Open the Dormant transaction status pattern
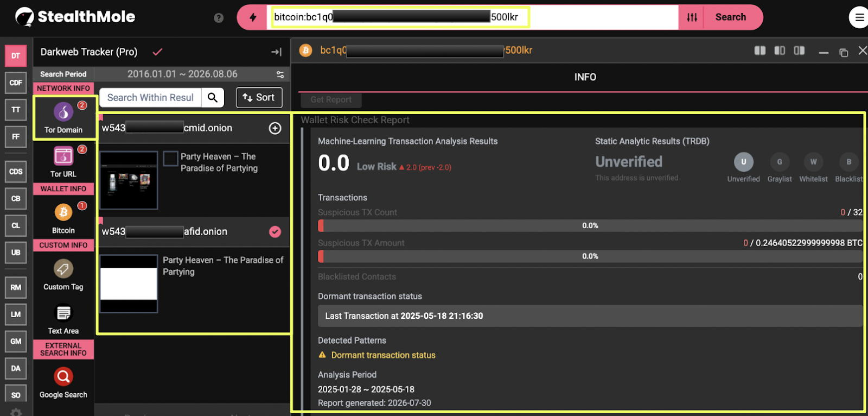The width and height of the screenshot is (868, 416). point(383,355)
